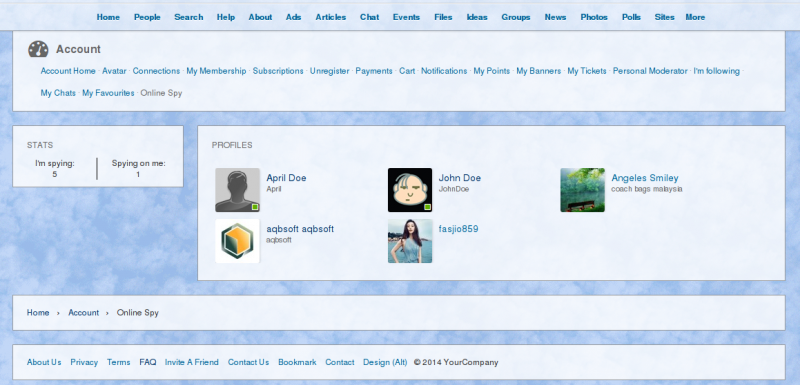Open the Unregister account link
The width and height of the screenshot is (800, 385).
tap(329, 71)
